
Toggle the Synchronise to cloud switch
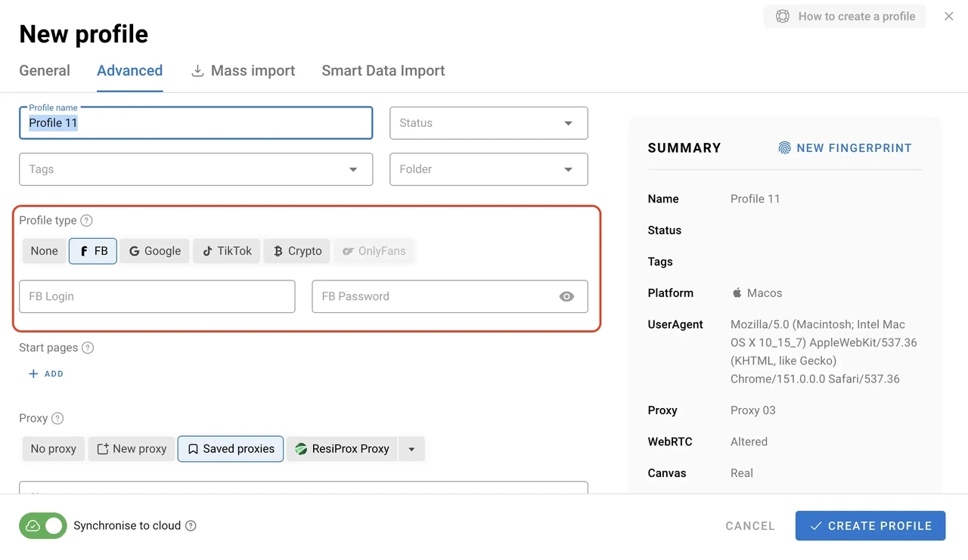tap(43, 525)
